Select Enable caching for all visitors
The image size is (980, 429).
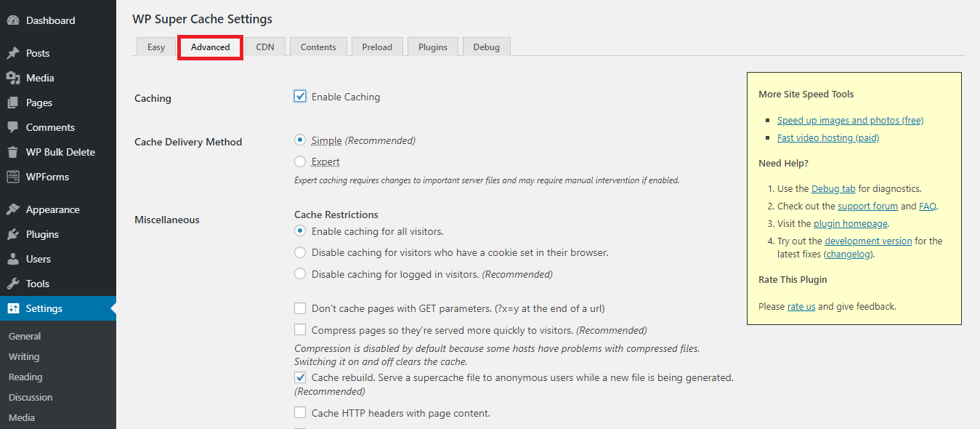pyautogui.click(x=300, y=230)
